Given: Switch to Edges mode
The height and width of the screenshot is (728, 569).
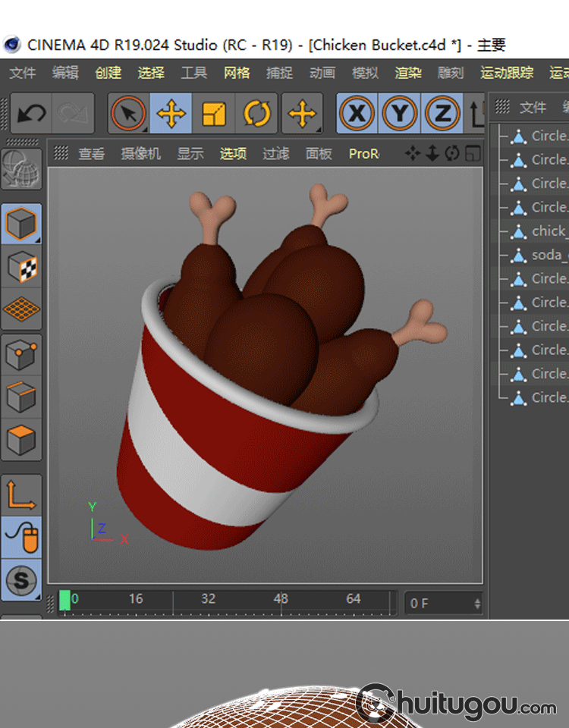Looking at the screenshot, I should pyautogui.click(x=22, y=397).
